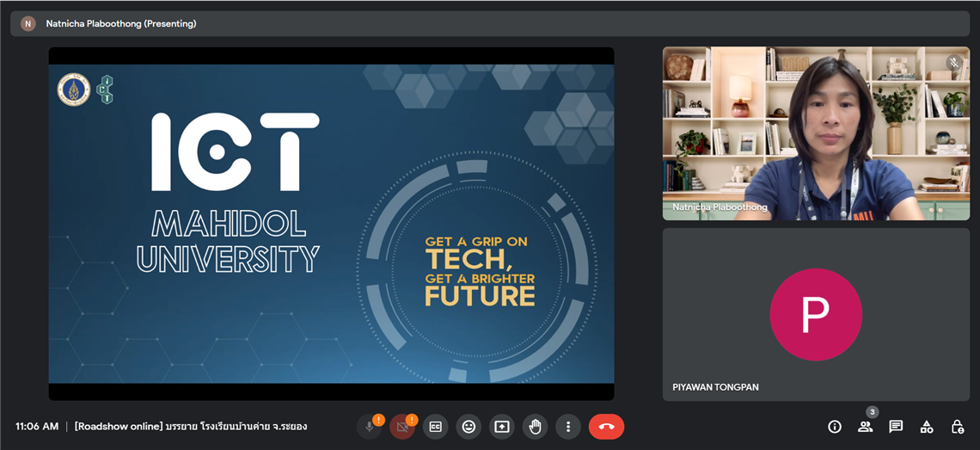Viewport: 980px width, 450px height.
Task: Turn on the camera button
Action: 402,427
